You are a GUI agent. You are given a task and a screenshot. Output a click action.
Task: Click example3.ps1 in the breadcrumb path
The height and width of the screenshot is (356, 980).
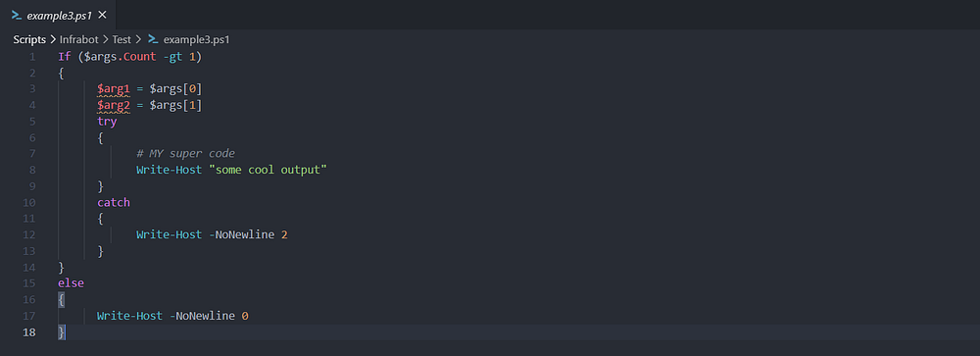tap(197, 39)
